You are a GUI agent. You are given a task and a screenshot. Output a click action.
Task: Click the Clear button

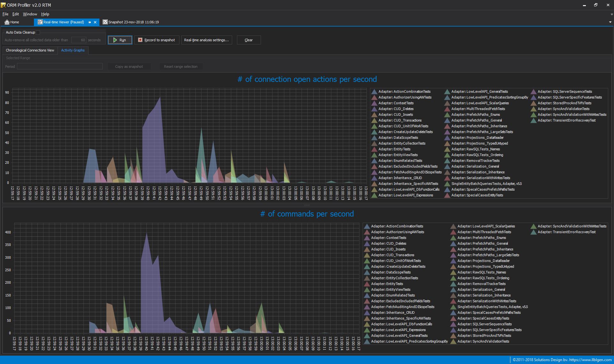click(248, 40)
